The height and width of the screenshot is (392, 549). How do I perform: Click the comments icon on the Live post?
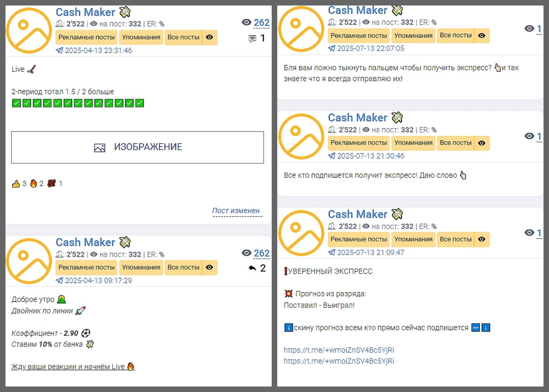(252, 38)
